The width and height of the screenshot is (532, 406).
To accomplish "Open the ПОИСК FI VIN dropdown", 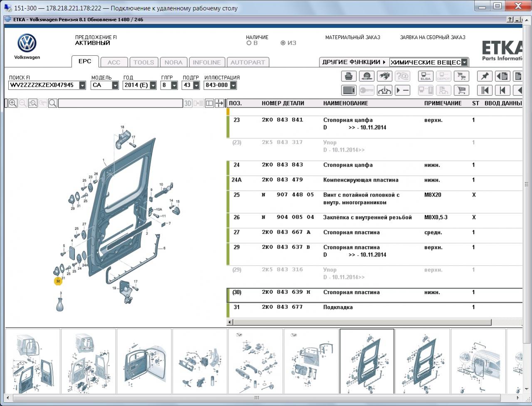I will (x=82, y=85).
